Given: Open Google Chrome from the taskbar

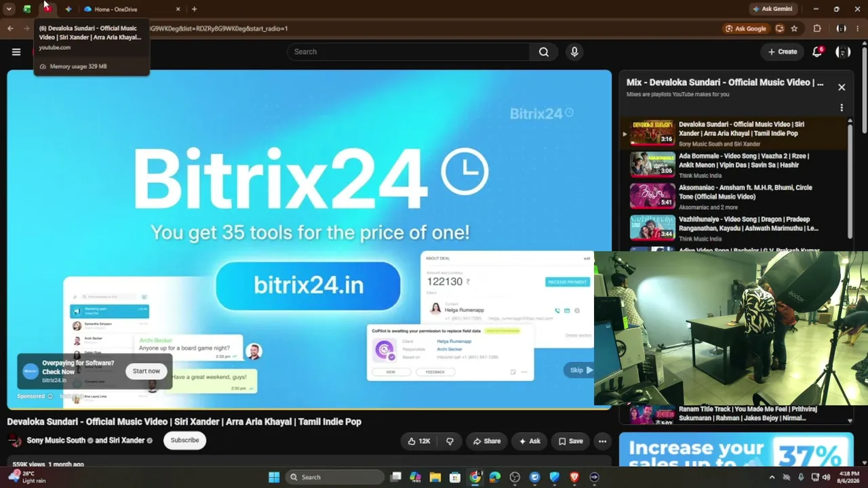Looking at the screenshot, I should pyautogui.click(x=475, y=477).
